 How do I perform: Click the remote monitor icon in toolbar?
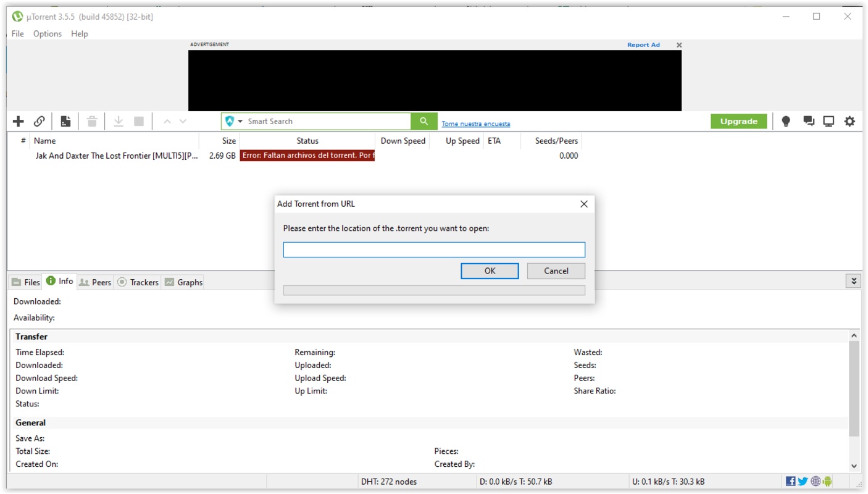828,122
